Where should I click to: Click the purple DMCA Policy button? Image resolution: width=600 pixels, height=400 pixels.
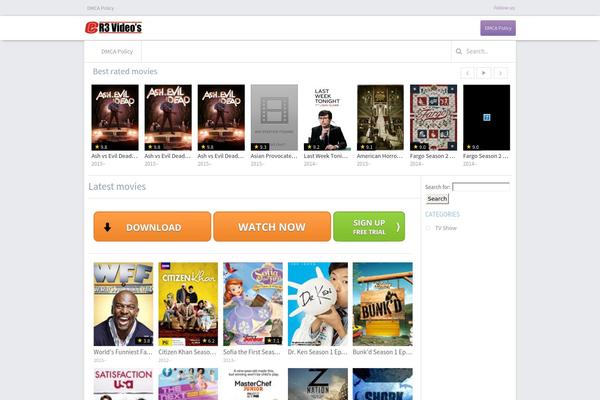(x=498, y=28)
